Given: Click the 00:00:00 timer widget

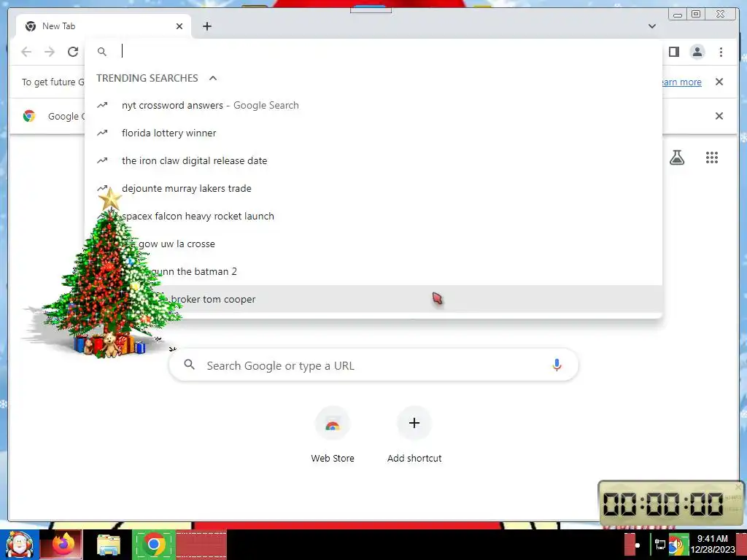Looking at the screenshot, I should [671, 504].
